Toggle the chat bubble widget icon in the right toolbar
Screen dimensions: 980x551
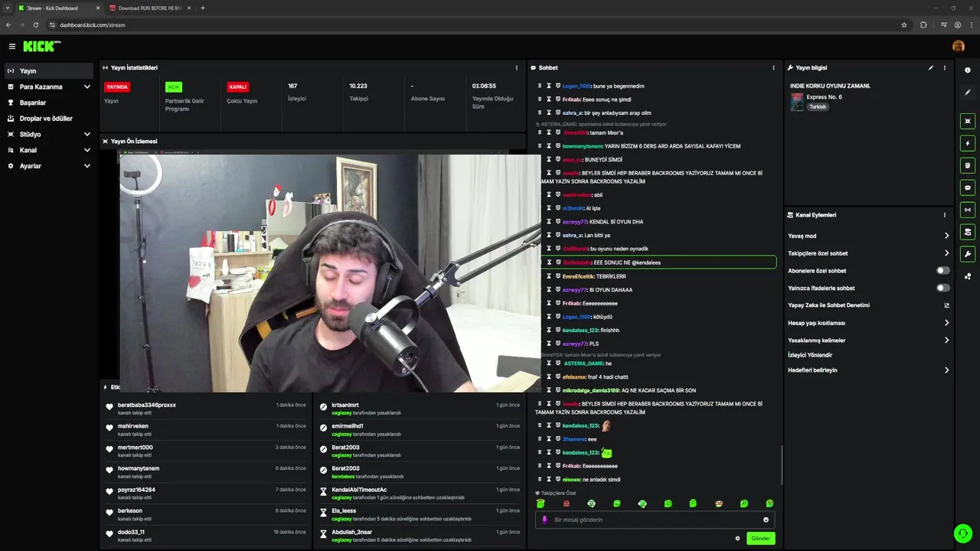point(968,187)
